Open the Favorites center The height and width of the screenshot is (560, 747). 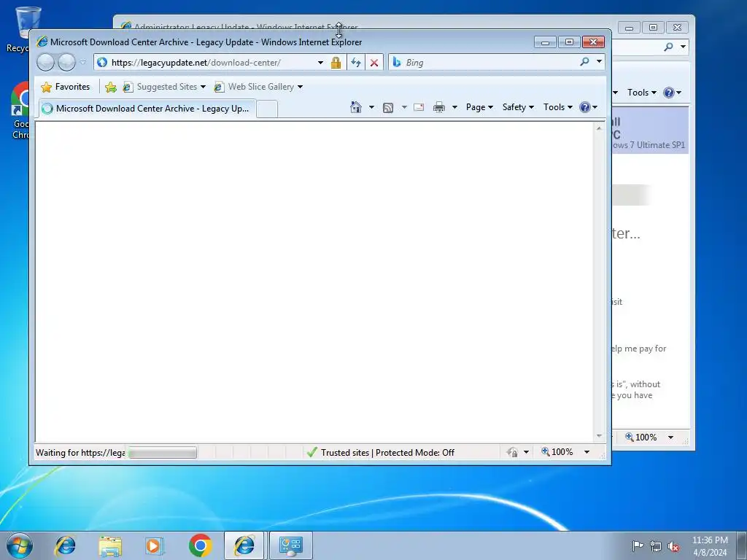coord(65,87)
